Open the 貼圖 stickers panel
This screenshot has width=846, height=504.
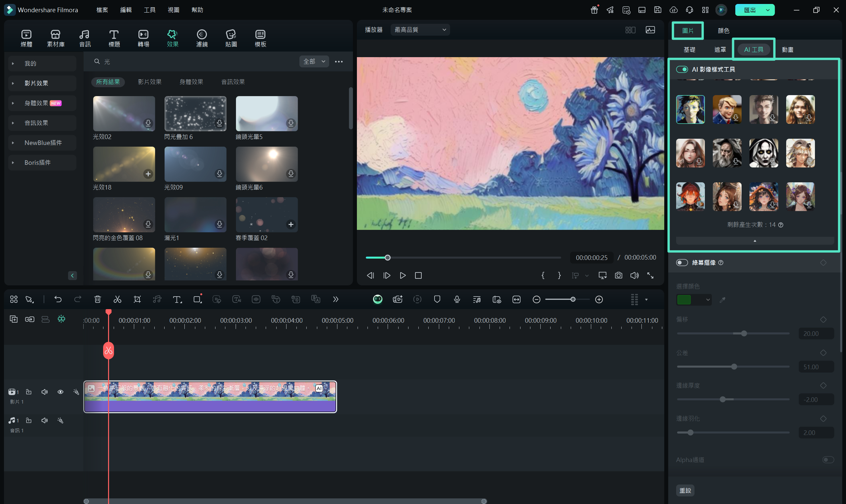point(231,38)
